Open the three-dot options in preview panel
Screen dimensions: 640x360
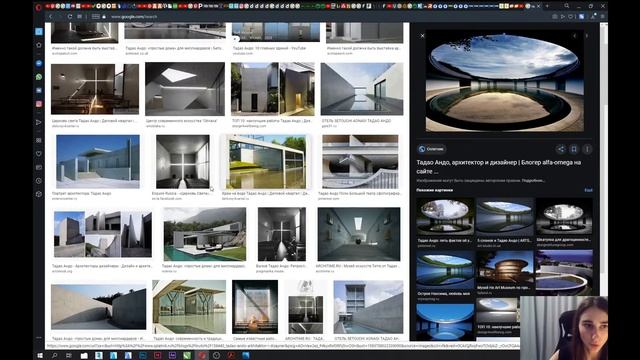587,149
